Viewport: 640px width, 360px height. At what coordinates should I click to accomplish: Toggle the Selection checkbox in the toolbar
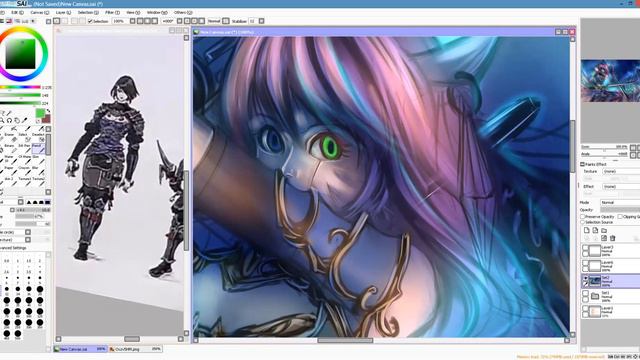coord(90,21)
